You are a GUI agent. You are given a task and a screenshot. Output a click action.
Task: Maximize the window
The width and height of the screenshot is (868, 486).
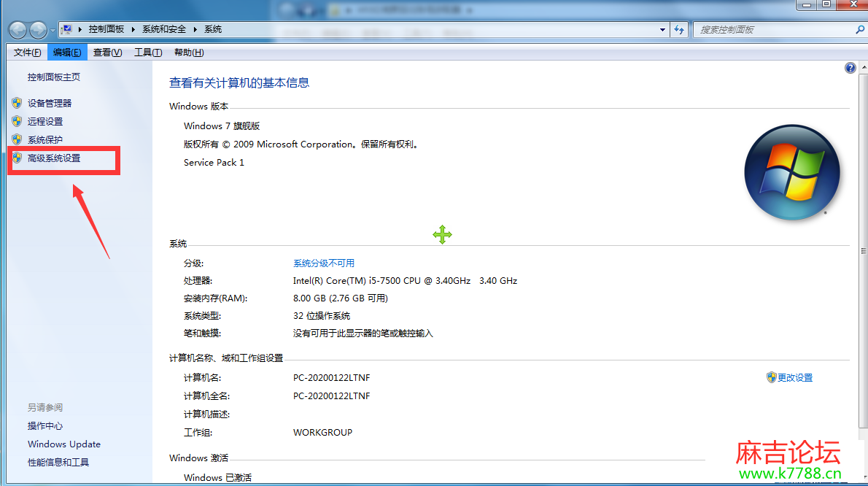click(x=826, y=4)
